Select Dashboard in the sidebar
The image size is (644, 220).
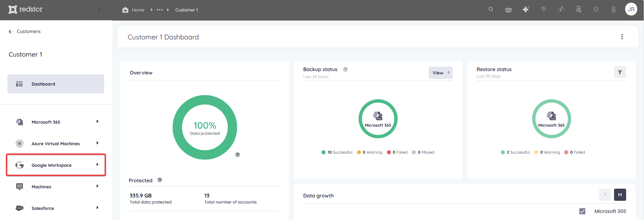point(56,84)
